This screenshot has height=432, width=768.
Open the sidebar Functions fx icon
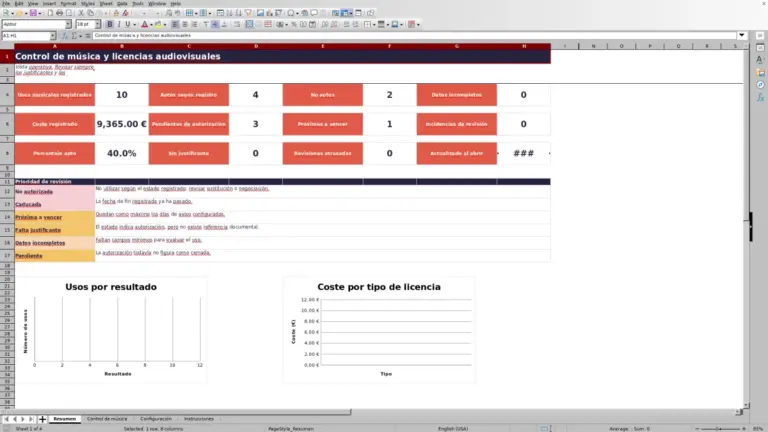(x=760, y=97)
